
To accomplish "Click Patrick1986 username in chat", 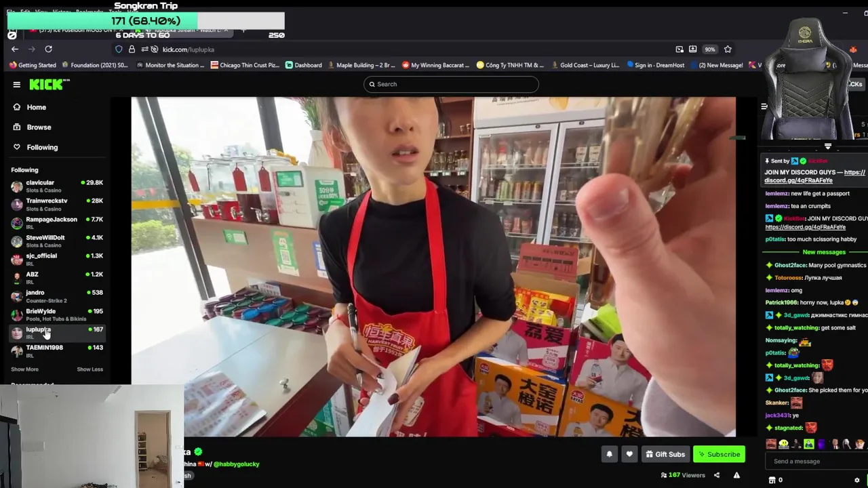I will pos(781,302).
